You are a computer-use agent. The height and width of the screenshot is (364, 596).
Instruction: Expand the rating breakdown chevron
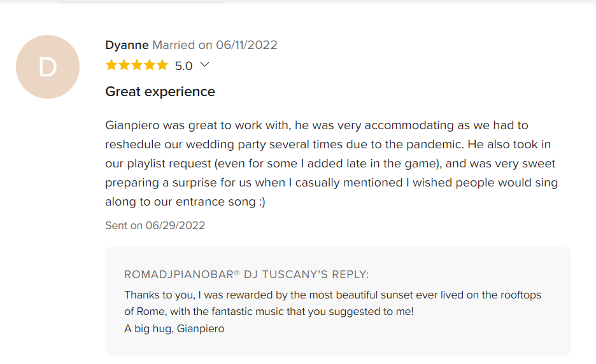click(x=204, y=64)
